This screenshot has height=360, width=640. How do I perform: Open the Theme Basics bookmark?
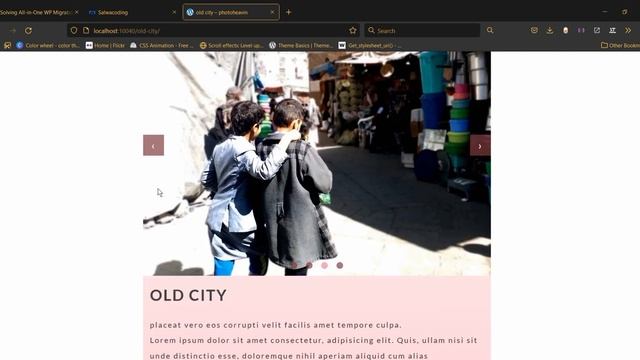point(301,45)
